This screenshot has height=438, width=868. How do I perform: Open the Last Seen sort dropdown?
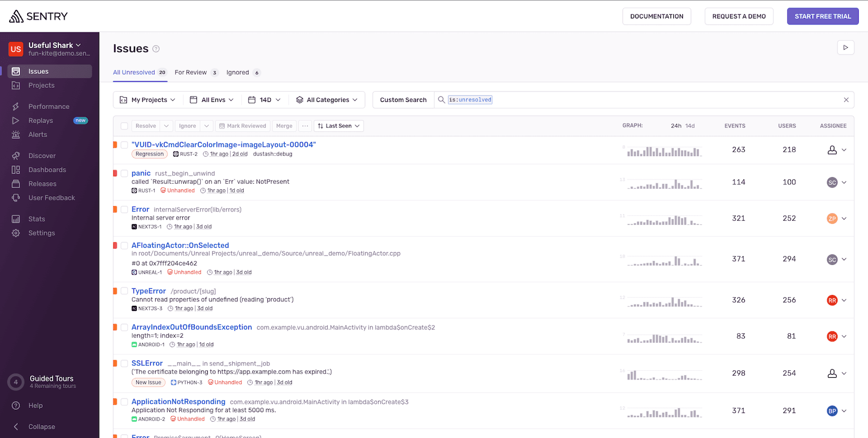click(339, 126)
